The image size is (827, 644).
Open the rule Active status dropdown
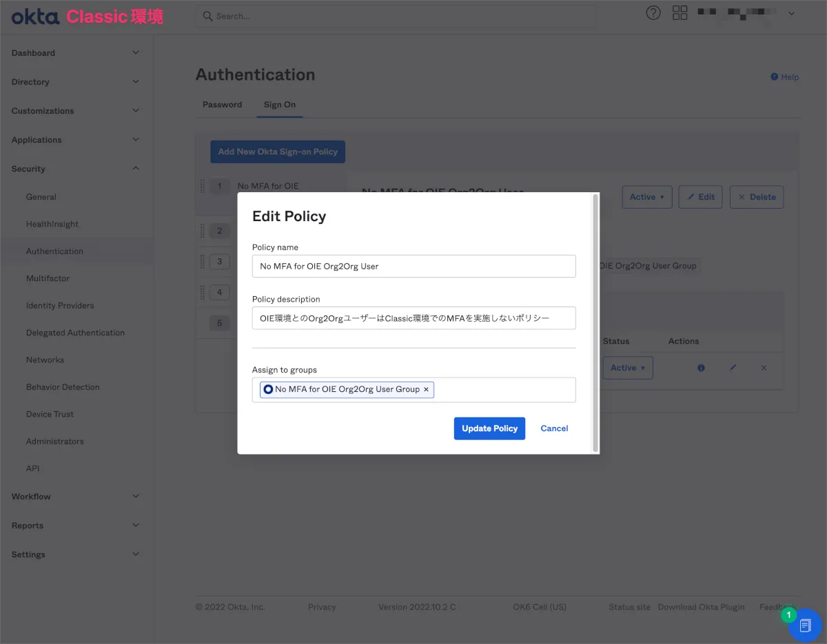(x=628, y=368)
